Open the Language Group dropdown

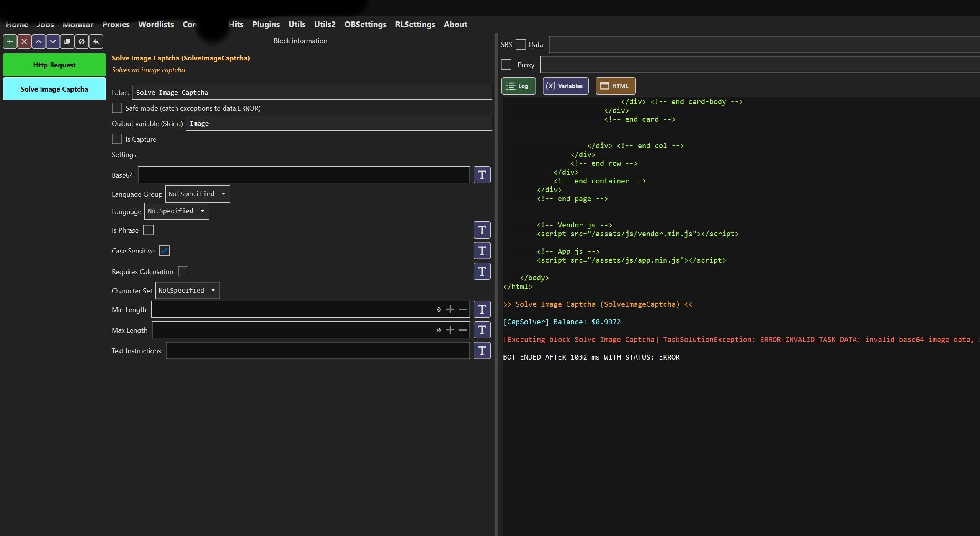click(x=198, y=194)
